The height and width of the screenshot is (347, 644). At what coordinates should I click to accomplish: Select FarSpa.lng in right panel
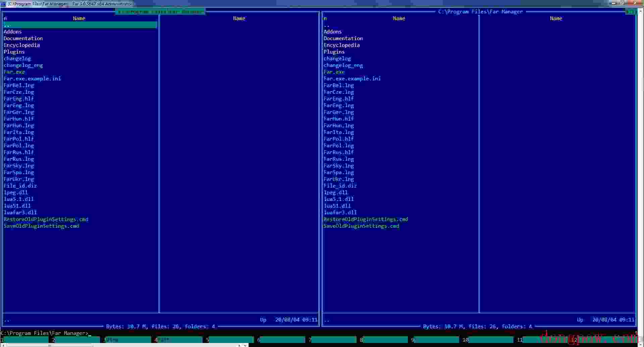[339, 172]
